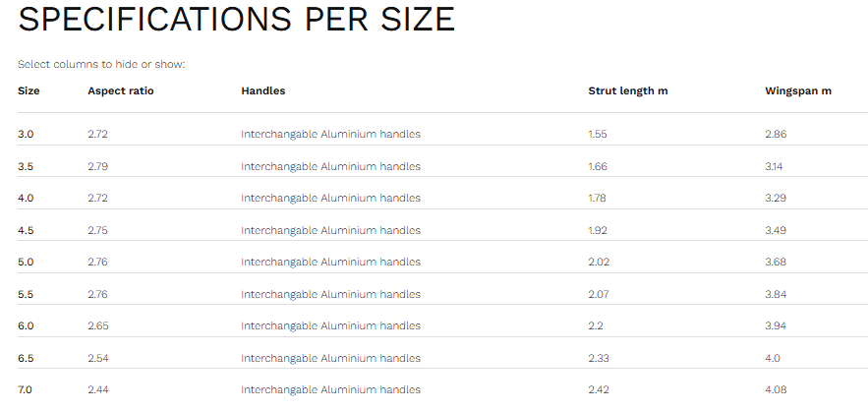The width and height of the screenshot is (868, 411).
Task: Select the 3.5 size row label
Action: pyautogui.click(x=26, y=166)
